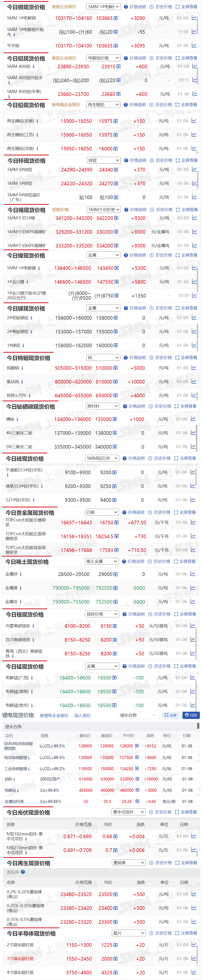The width and height of the screenshot is (202, 980).
Task: View trend chart icon for 1#金川镍
Action: pyautogui.click(x=194, y=281)
